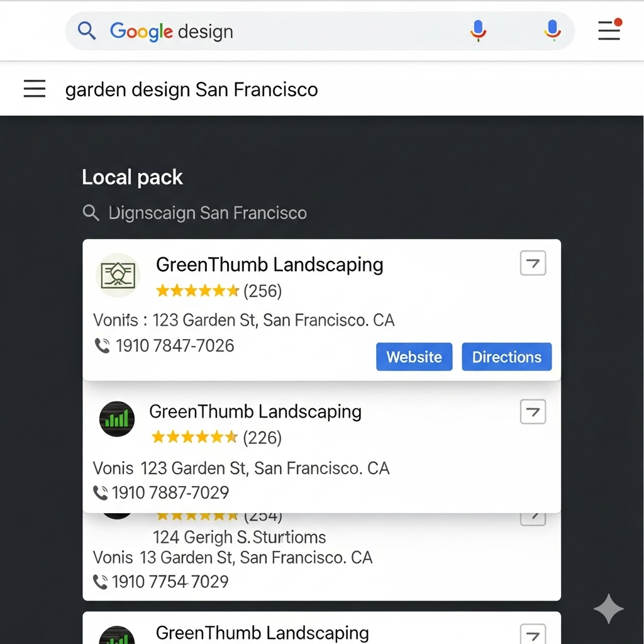Image resolution: width=644 pixels, height=644 pixels.
Task: Click the search icon next to Dignscaign San Francisco
Action: point(91,213)
